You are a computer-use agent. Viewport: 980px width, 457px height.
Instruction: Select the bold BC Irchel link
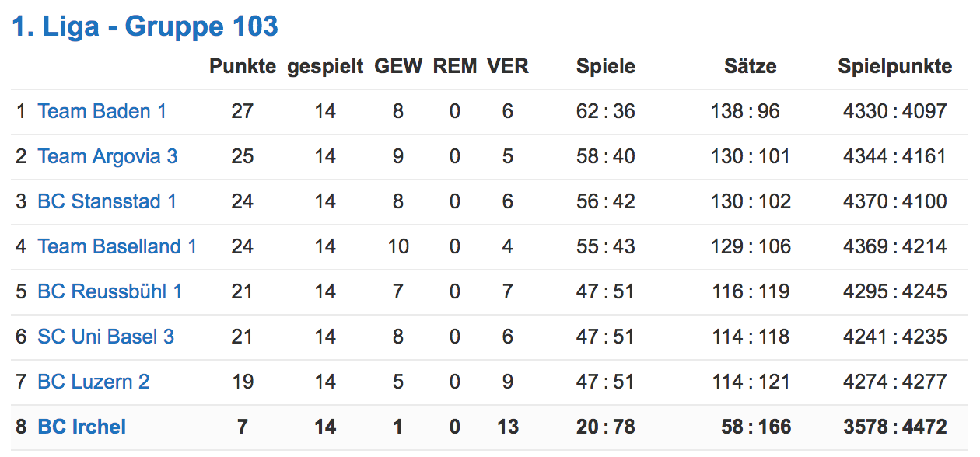click(82, 427)
